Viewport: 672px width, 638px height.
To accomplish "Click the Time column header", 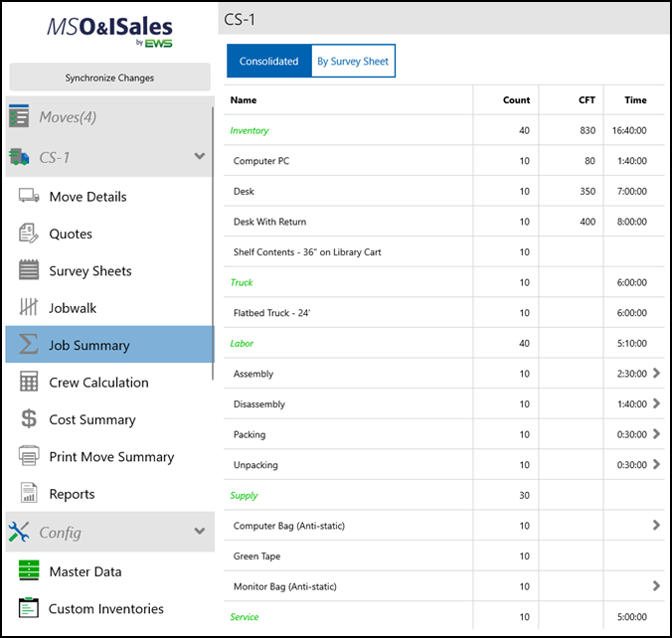I will [x=635, y=100].
